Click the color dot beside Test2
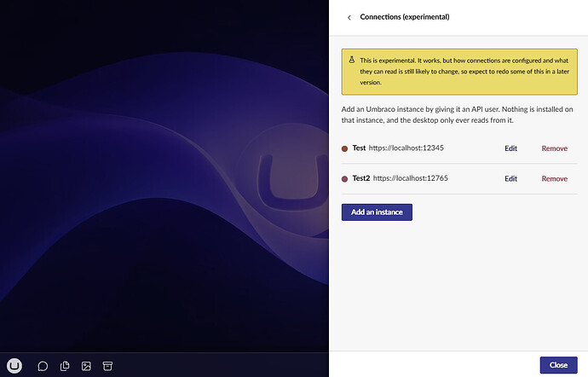Viewport: 588px width, 377px height. tap(344, 179)
